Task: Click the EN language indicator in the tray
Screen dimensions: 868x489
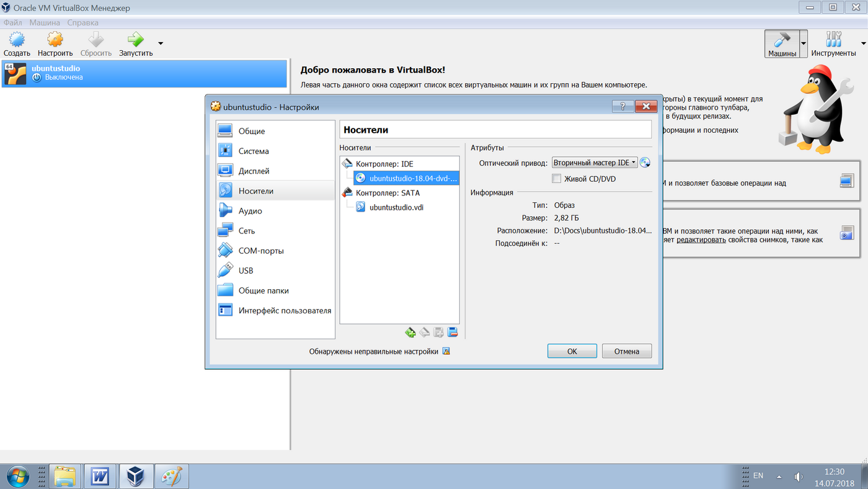Action: point(758,476)
